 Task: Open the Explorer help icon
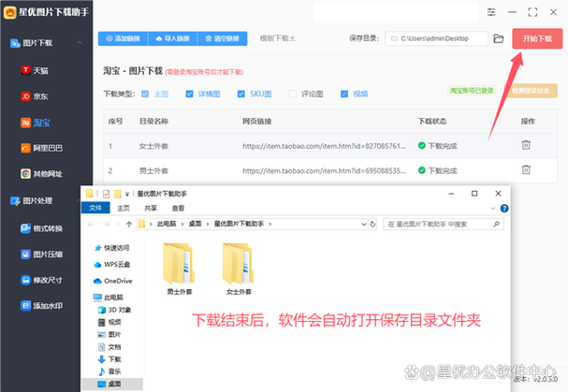click(x=504, y=209)
